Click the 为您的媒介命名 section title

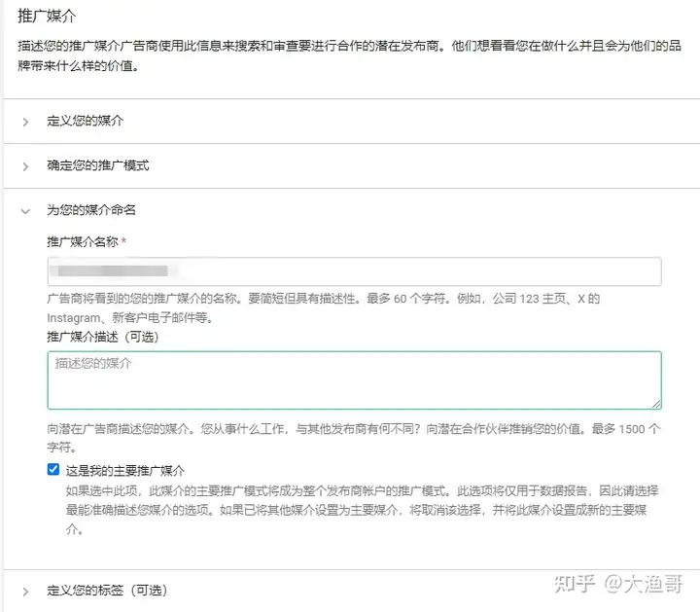point(91,210)
